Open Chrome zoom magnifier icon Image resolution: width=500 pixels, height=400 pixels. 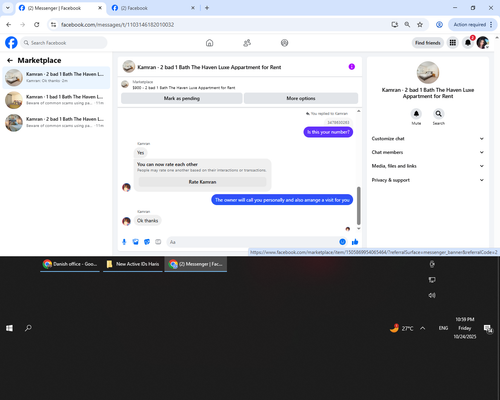(407, 24)
